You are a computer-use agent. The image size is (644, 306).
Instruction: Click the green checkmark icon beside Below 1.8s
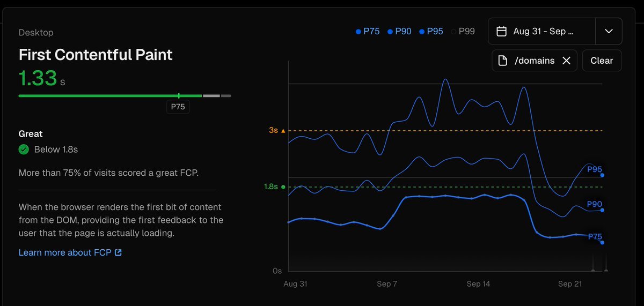click(24, 150)
